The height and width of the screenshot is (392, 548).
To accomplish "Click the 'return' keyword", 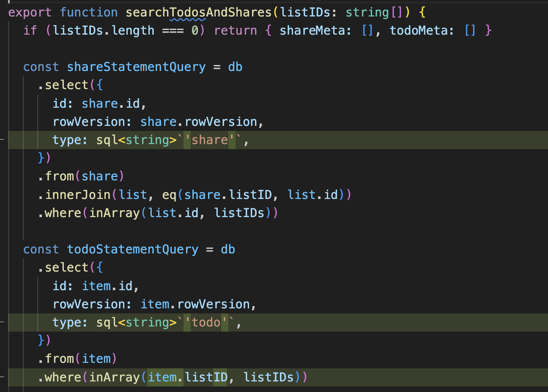I will (x=236, y=30).
